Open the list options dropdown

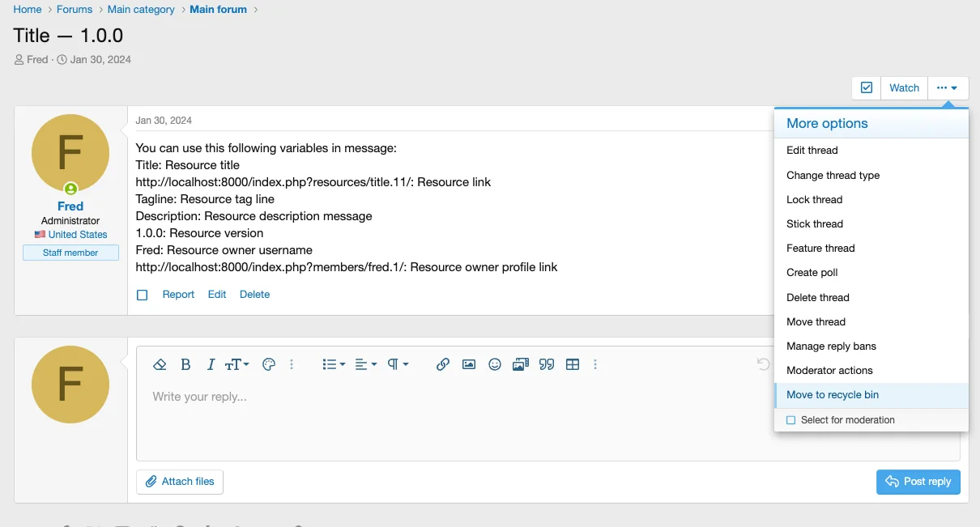point(334,365)
